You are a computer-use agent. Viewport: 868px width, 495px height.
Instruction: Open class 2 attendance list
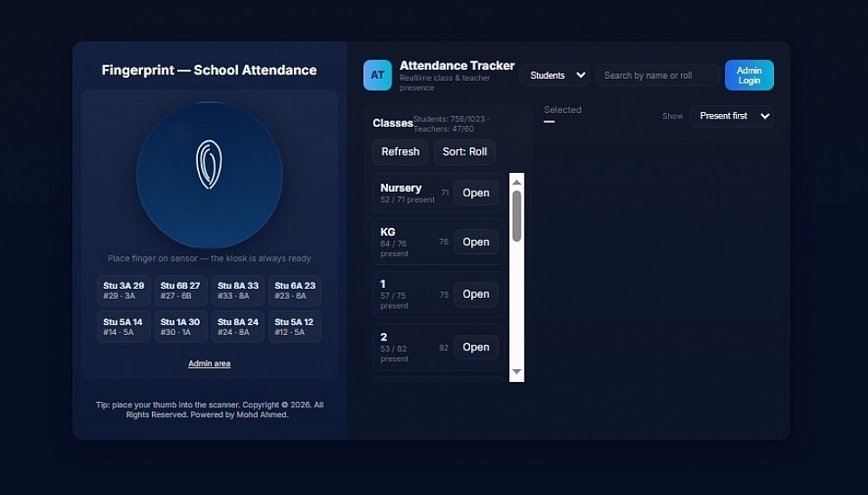[476, 347]
